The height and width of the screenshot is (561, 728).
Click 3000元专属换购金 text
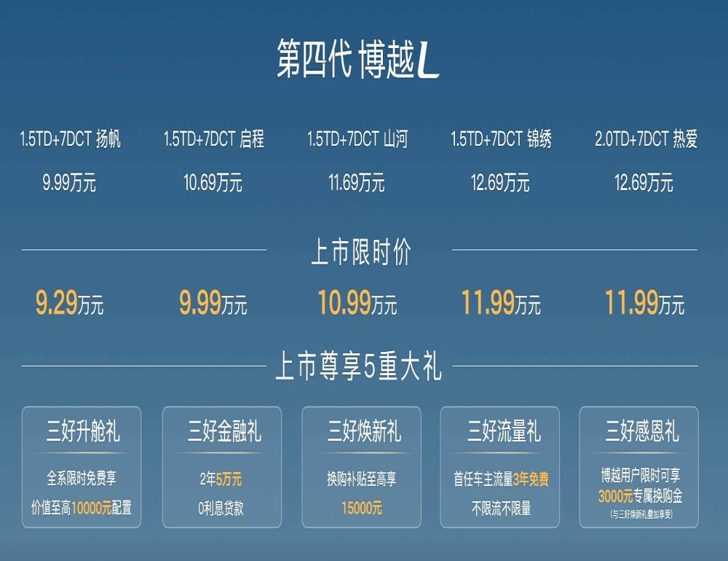click(641, 496)
